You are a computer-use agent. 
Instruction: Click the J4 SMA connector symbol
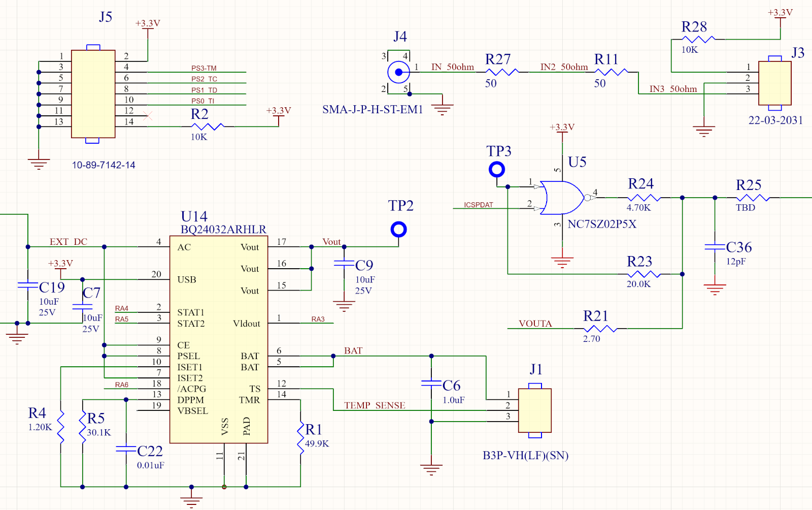point(399,72)
